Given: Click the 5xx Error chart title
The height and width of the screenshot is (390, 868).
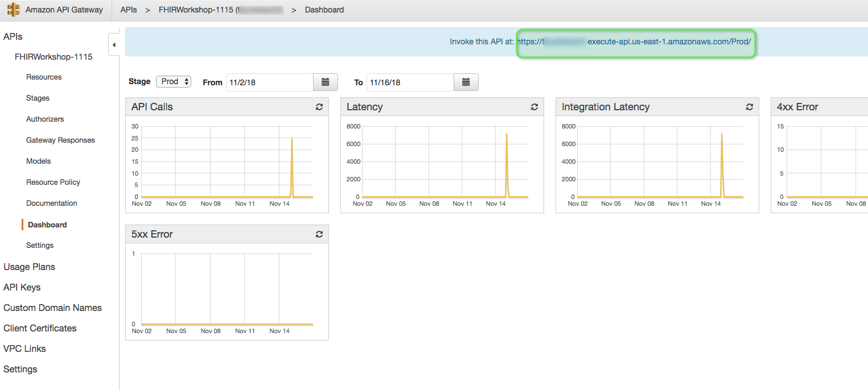Looking at the screenshot, I should [152, 234].
